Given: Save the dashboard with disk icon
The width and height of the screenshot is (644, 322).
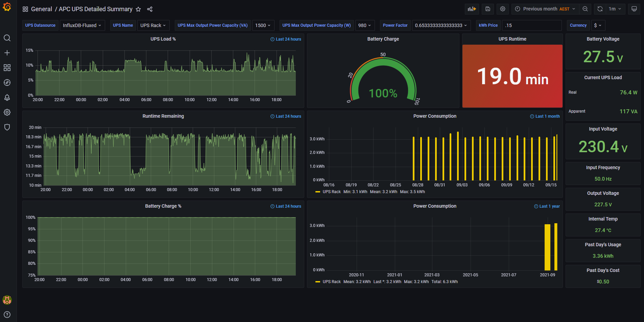Looking at the screenshot, I should click(x=487, y=9).
